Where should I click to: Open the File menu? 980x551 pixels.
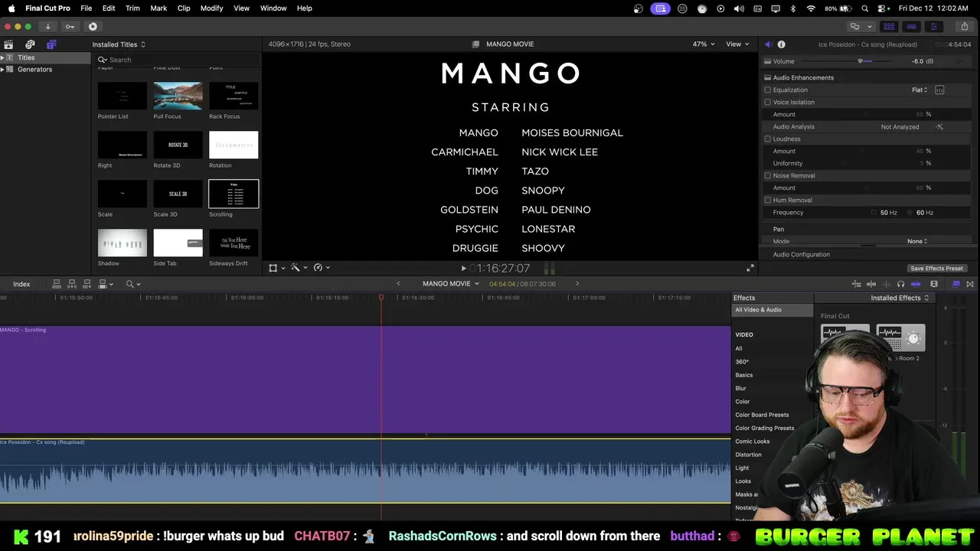coord(87,8)
